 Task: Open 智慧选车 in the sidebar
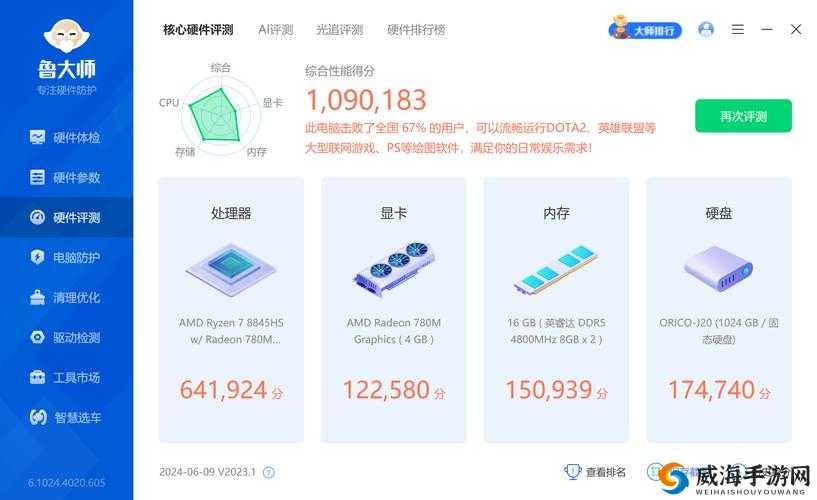pos(65,417)
